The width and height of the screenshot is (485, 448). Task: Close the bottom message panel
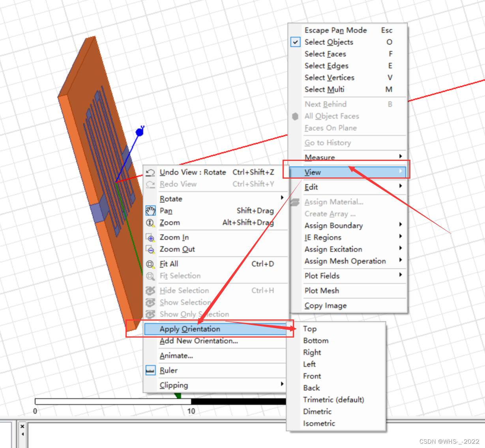[22, 426]
